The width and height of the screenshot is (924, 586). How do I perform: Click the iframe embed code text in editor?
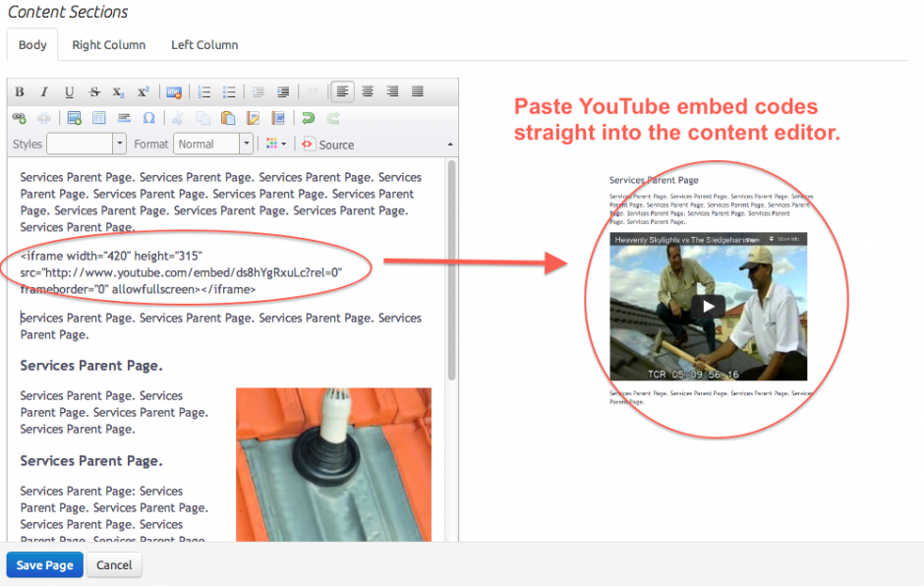click(x=181, y=272)
